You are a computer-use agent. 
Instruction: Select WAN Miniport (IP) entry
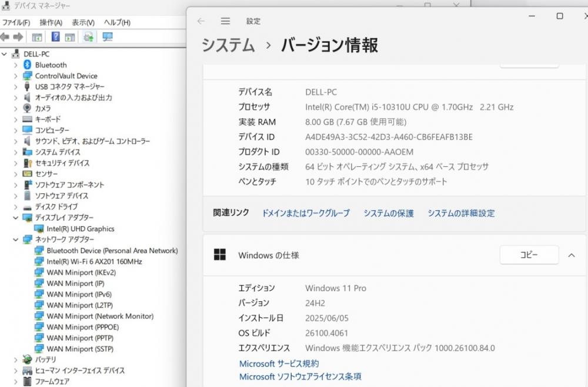[75, 283]
